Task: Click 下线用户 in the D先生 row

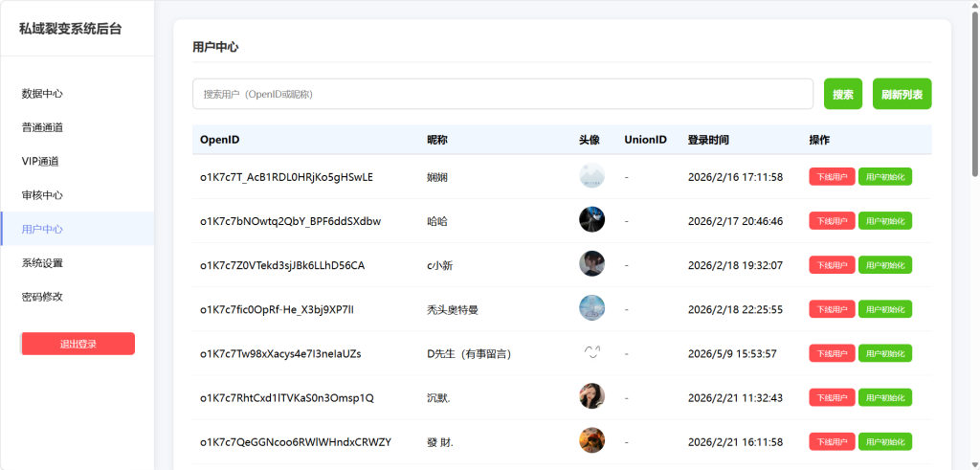Action: [832, 353]
